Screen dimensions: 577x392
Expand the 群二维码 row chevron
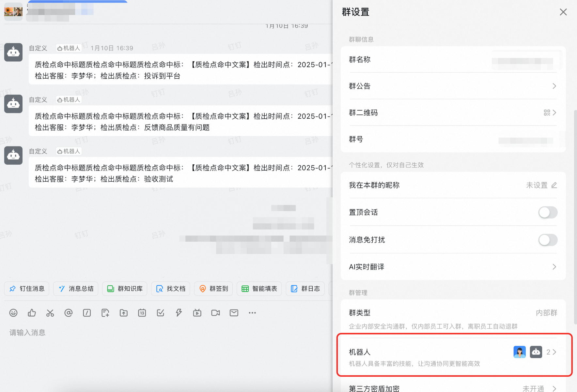tap(554, 113)
